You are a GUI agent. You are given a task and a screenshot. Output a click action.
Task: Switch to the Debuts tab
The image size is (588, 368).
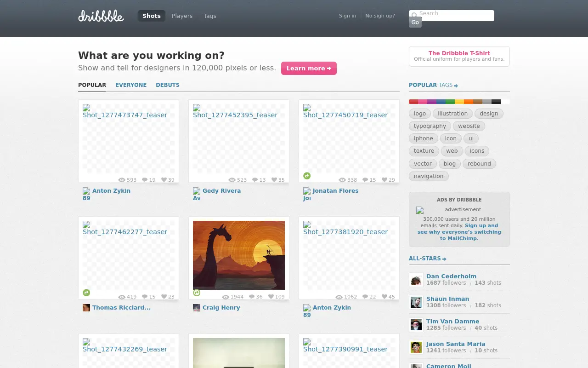pyautogui.click(x=168, y=85)
